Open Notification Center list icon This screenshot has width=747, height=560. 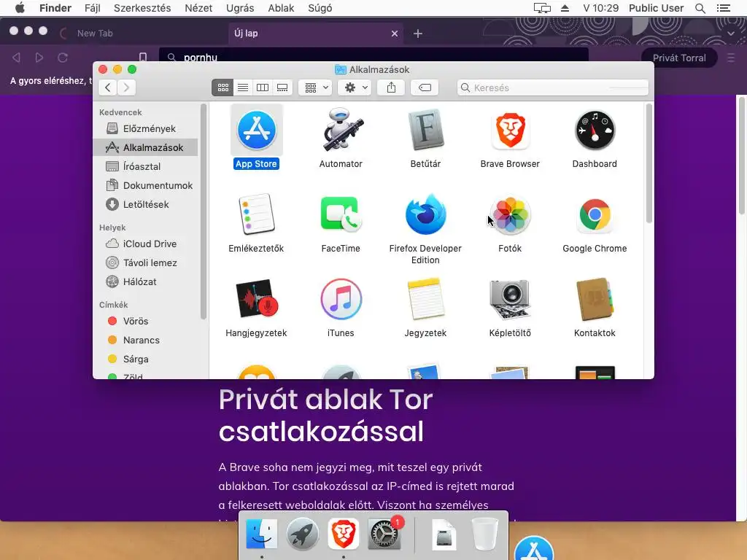(x=723, y=8)
